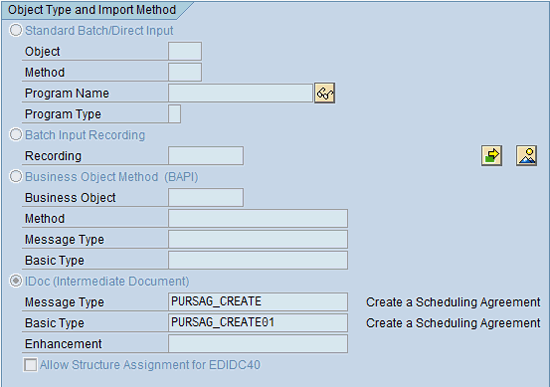Screen dimensions: 550x387
Task: Click the Object input field
Action: [185, 51]
